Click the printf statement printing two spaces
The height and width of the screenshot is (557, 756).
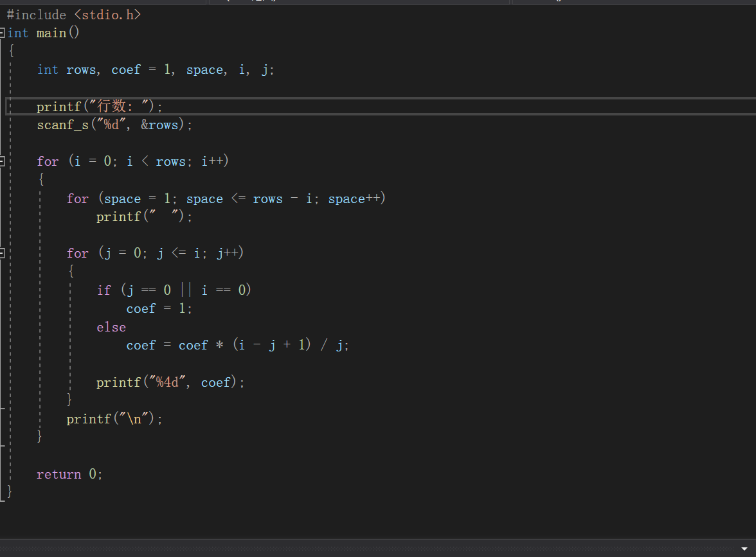coord(144,217)
